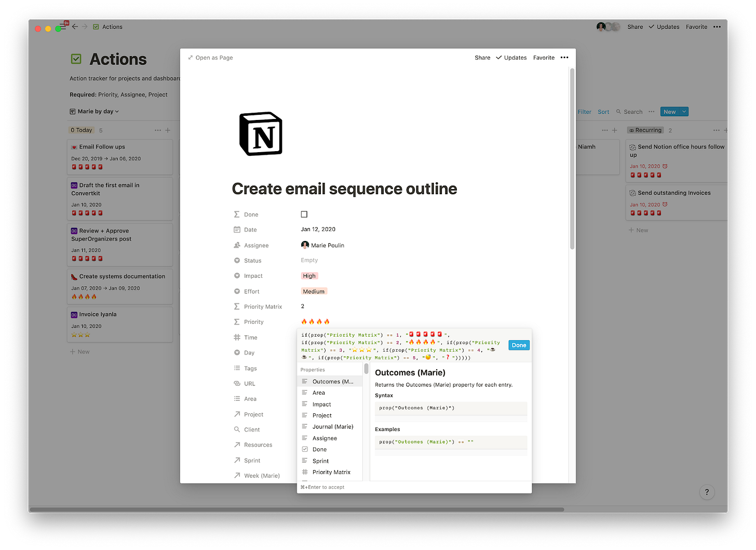Open the window's top-right three-dot menu
The height and width of the screenshot is (550, 756).
pos(717,26)
